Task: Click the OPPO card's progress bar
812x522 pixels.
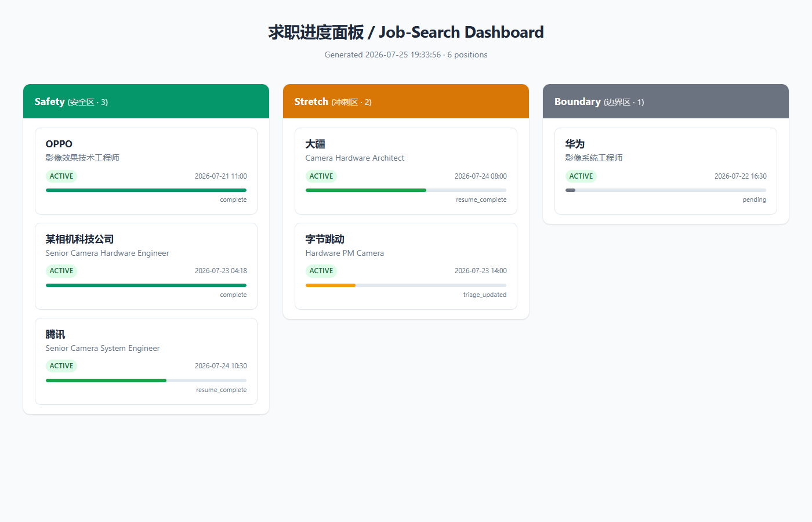Action: tap(146, 190)
